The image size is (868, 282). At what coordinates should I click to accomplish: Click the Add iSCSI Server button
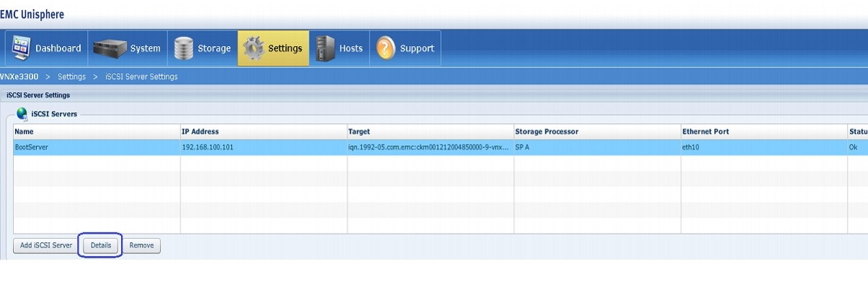(46, 245)
